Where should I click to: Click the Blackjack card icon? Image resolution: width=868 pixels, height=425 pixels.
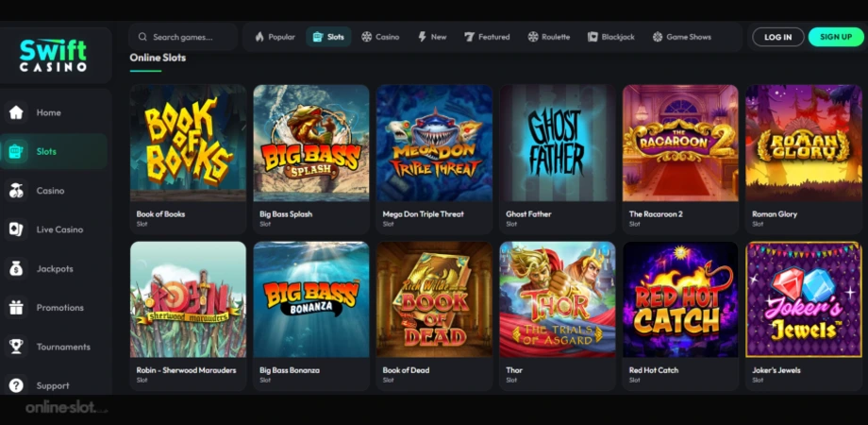(x=593, y=37)
